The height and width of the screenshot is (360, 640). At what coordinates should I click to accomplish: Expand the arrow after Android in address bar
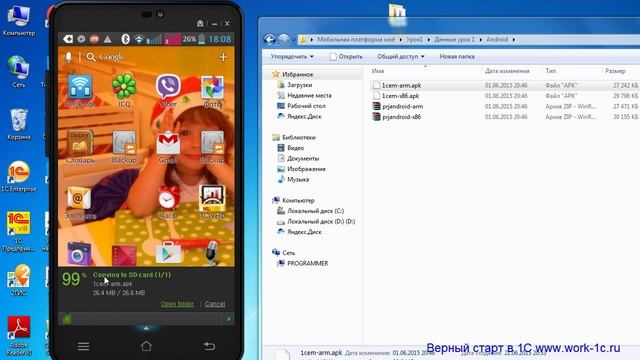coord(513,40)
